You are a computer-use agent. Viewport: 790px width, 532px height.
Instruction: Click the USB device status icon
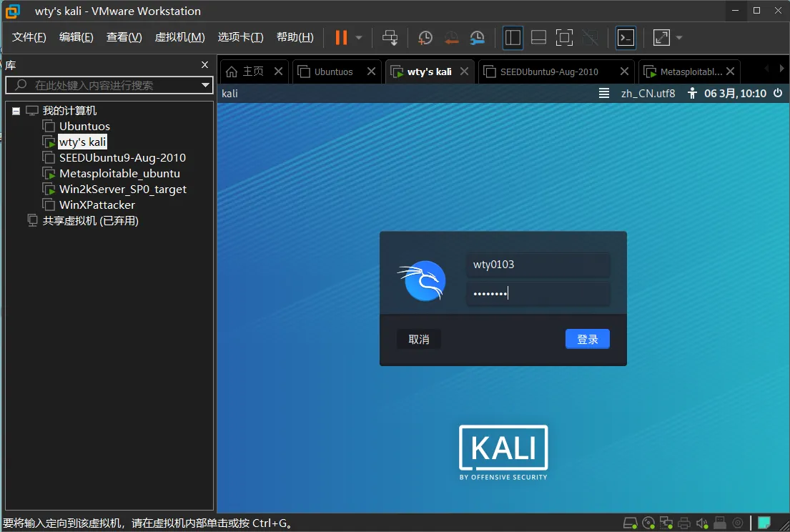click(x=719, y=523)
